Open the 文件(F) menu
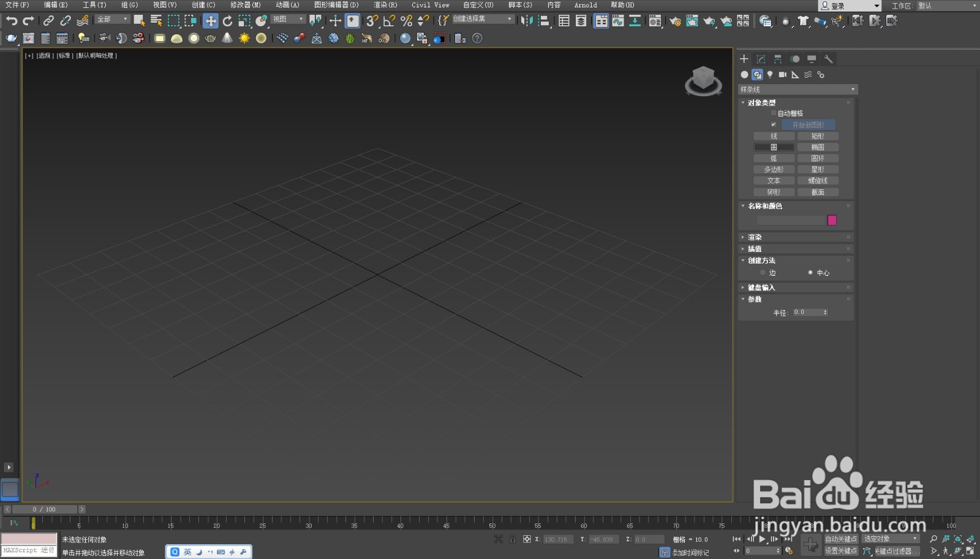This screenshot has width=980, height=559. [17, 5]
